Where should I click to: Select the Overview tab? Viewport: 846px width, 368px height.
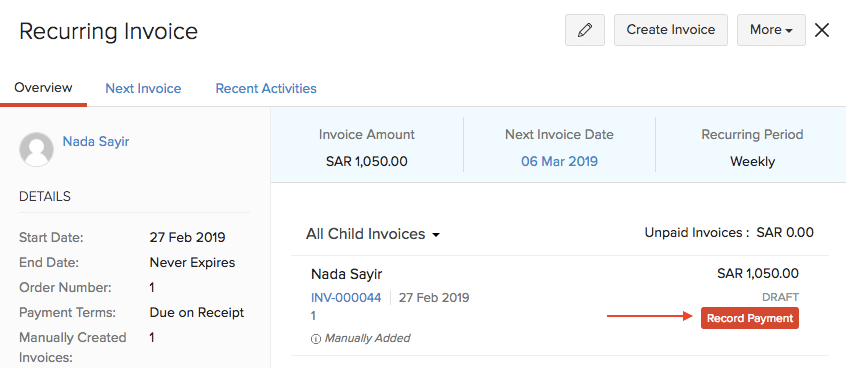tap(43, 88)
